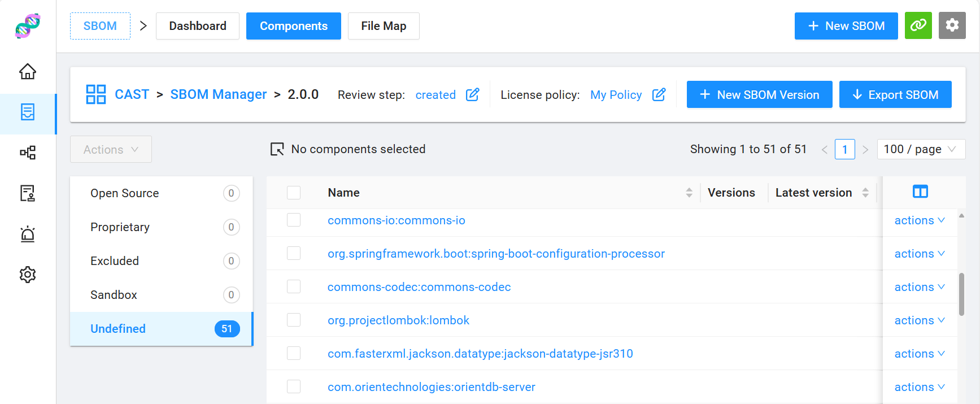Image resolution: width=980 pixels, height=404 pixels.
Task: Open the hierarchy tree icon in the sidebar
Action: (x=28, y=153)
